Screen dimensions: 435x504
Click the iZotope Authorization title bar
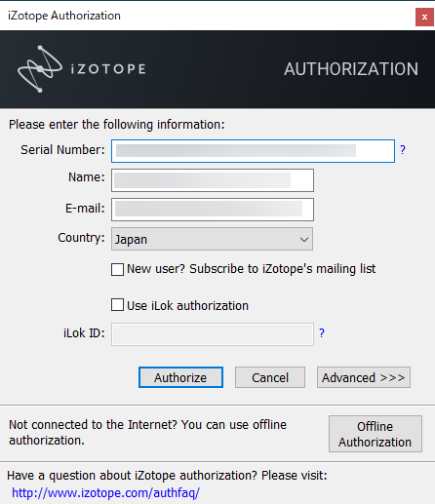coord(208,16)
